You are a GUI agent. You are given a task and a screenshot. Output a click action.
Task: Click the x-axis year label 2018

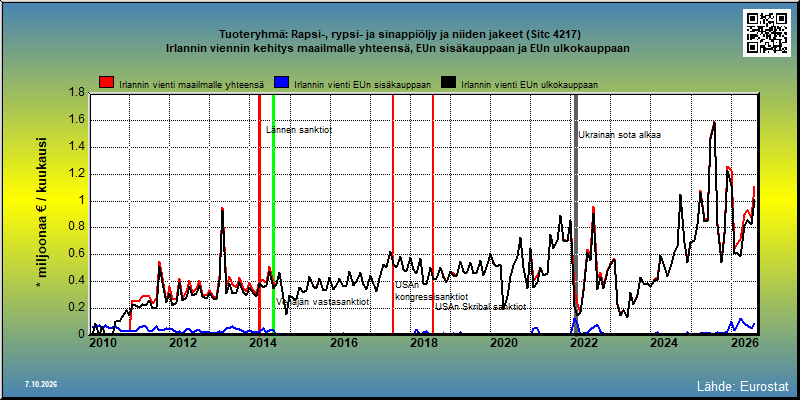click(423, 342)
